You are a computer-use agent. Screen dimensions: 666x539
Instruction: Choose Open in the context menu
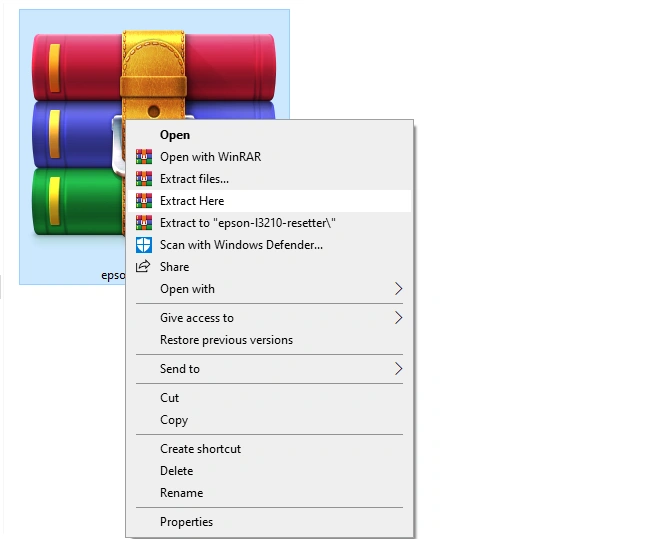click(269, 135)
